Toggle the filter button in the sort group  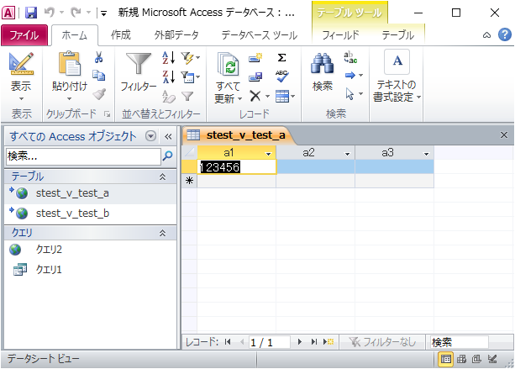(188, 96)
